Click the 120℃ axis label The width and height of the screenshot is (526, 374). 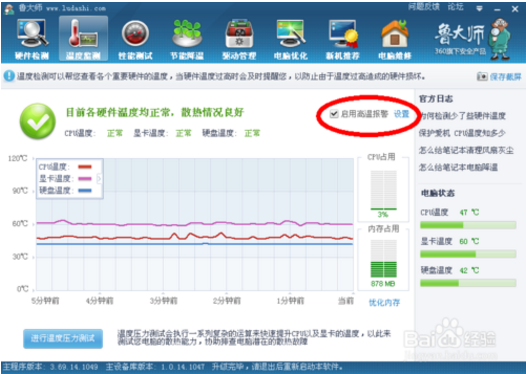coord(18,158)
